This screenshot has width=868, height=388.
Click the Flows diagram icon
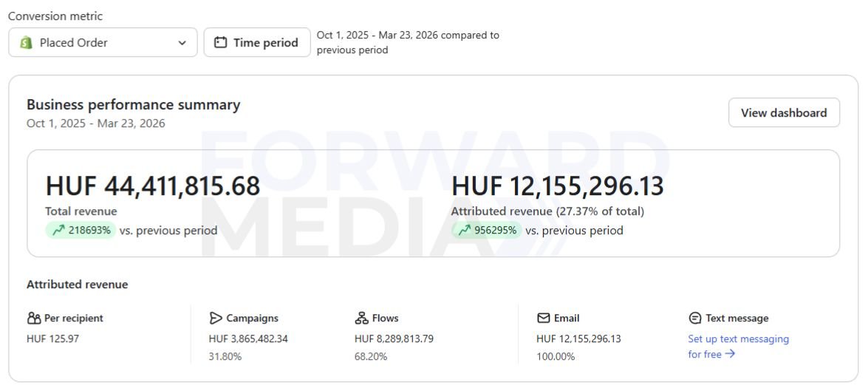[361, 319]
